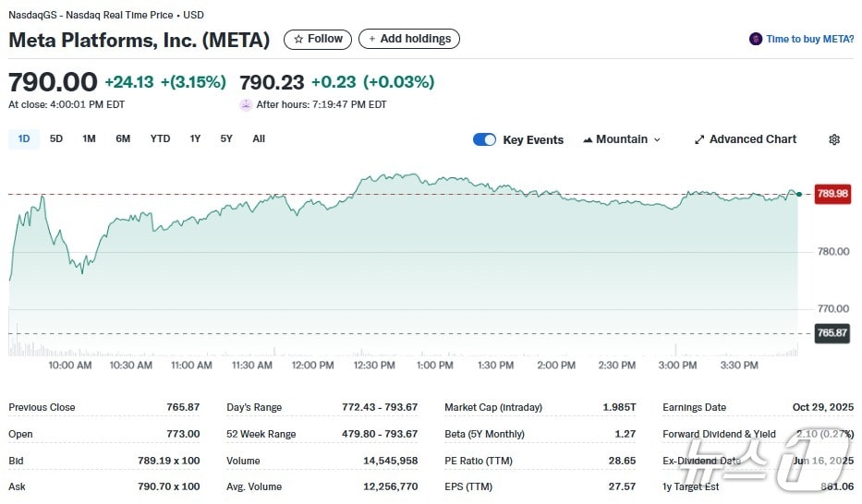Screen dimensions: 862x504
Task: Select the 1D time range tab
Action: (24, 138)
